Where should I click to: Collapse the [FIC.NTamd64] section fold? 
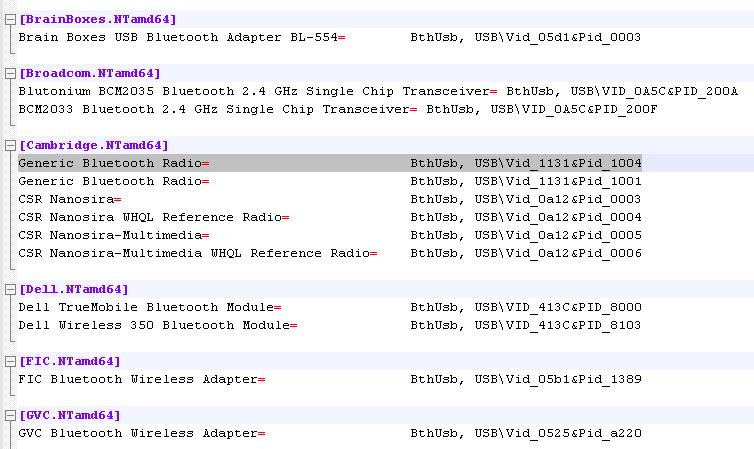[x=10, y=362]
